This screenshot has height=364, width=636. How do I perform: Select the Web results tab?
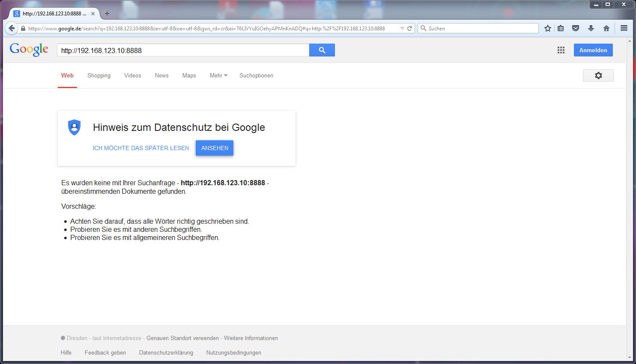(67, 75)
